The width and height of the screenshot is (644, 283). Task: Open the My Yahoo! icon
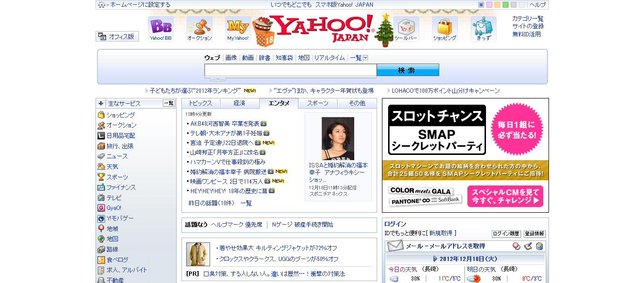(x=238, y=29)
